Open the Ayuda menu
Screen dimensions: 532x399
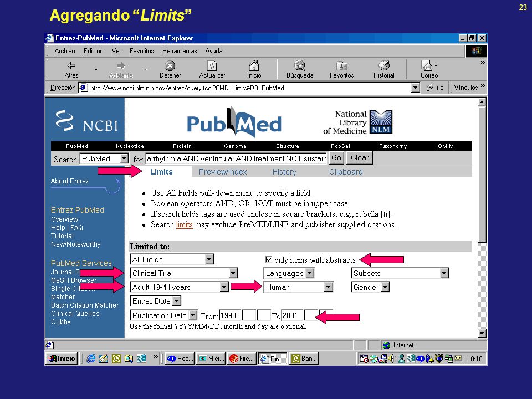[x=214, y=51]
